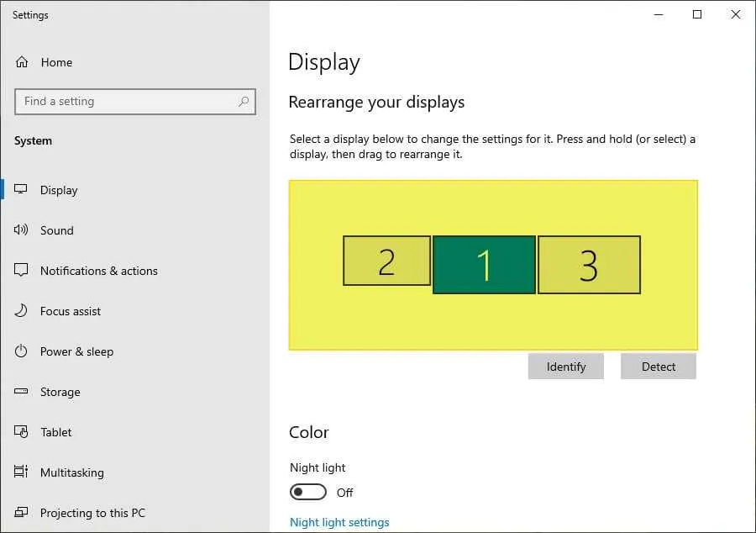This screenshot has width=756, height=533.
Task: Click the Detect button
Action: click(658, 366)
